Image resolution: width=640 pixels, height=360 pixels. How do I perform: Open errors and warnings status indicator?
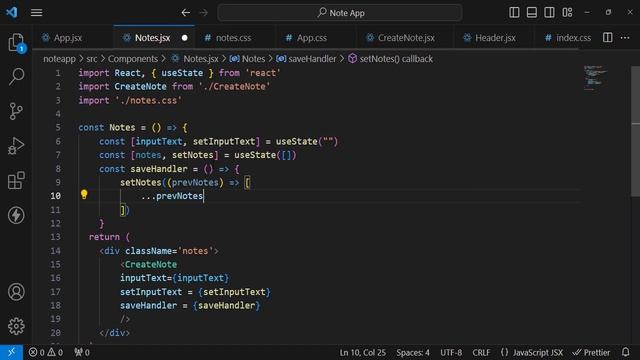(x=46, y=352)
